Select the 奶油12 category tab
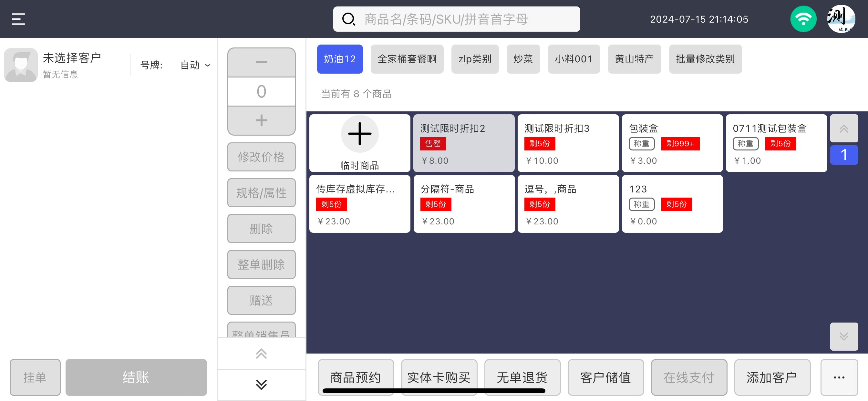The height and width of the screenshot is (401, 868). 340,59
